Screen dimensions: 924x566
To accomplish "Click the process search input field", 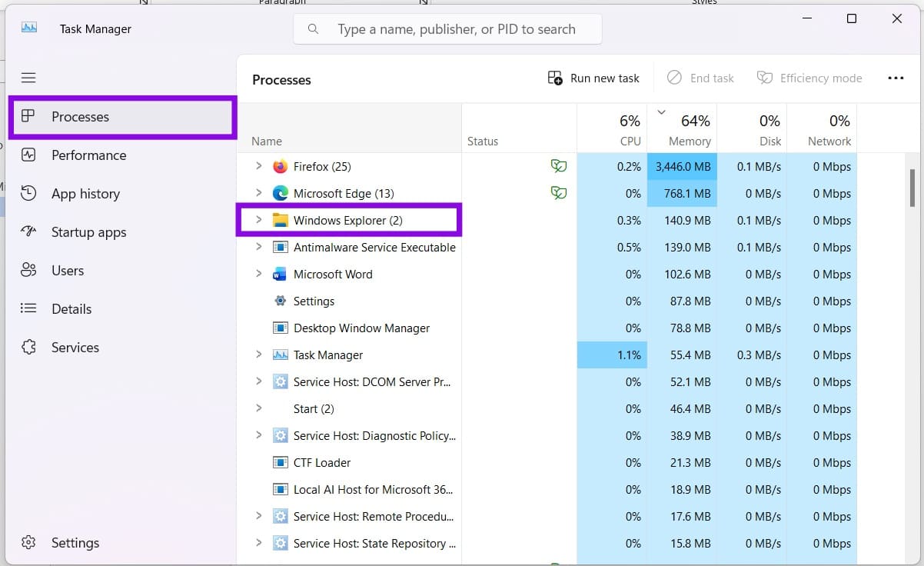I will 447,29.
